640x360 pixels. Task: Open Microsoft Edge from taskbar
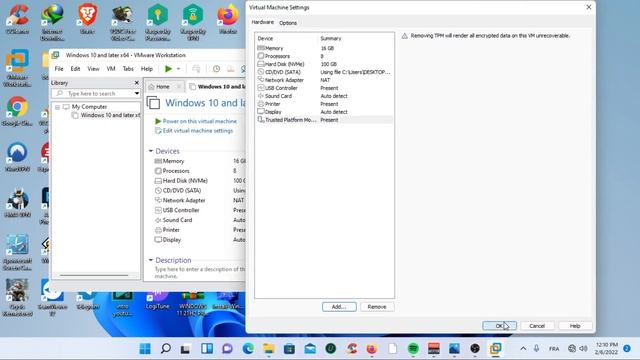(x=248, y=349)
